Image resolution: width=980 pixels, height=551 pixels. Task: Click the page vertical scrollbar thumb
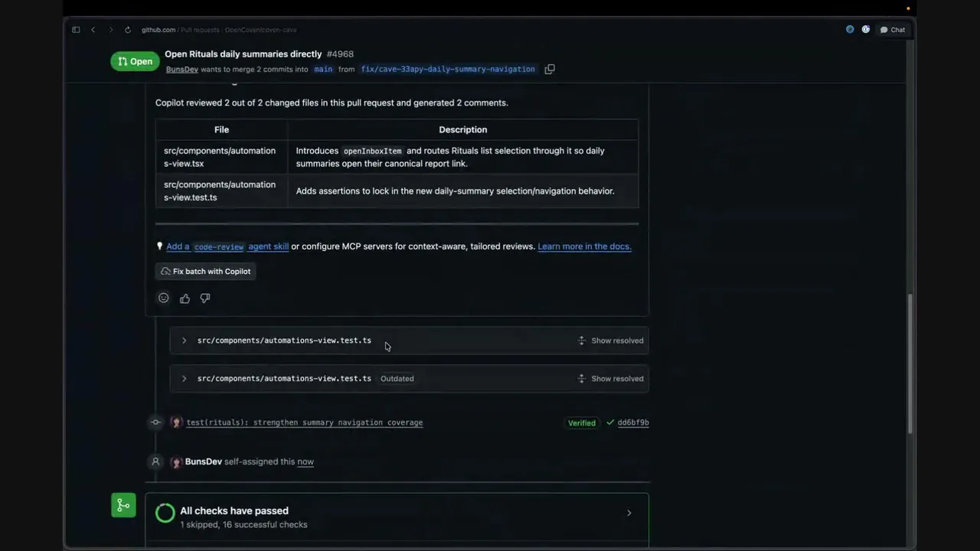tap(910, 364)
